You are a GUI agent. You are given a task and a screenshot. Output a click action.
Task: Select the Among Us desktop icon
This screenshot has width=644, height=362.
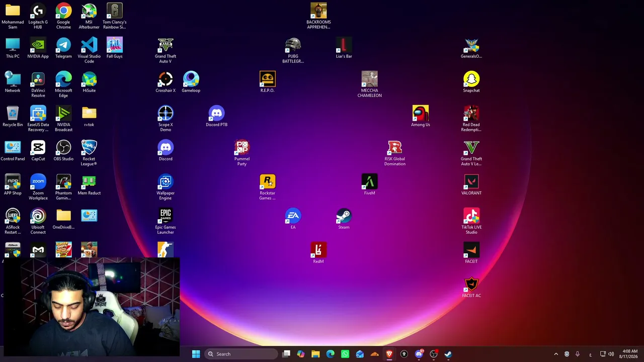tap(421, 116)
